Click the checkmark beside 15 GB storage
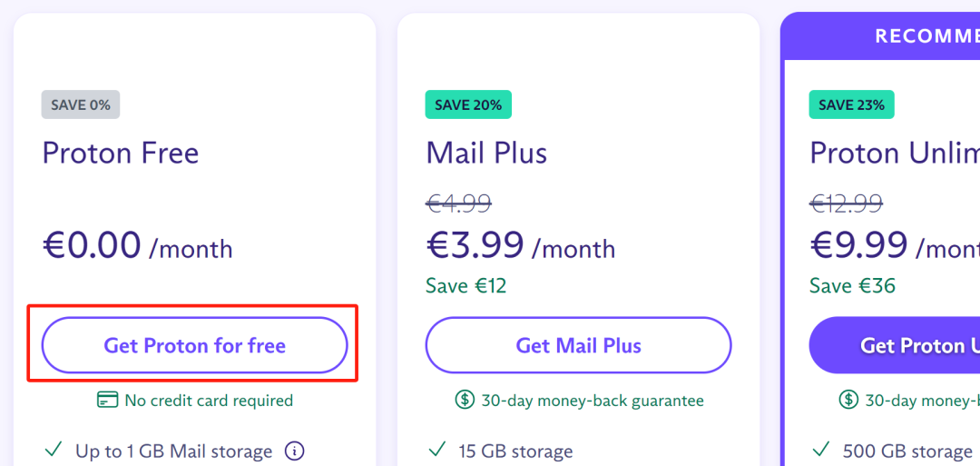 coord(437,450)
